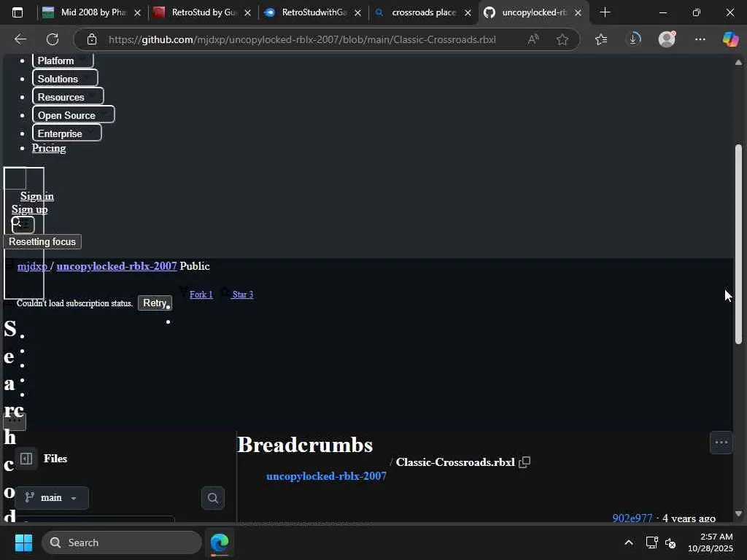This screenshot has width=747, height=560.
Task: View site information lock icon
Action: coord(92,39)
